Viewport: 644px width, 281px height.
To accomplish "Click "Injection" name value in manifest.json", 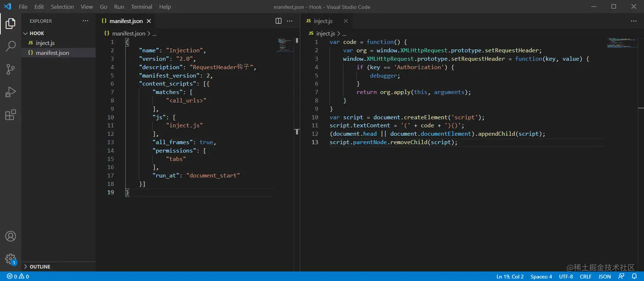I will [184, 50].
